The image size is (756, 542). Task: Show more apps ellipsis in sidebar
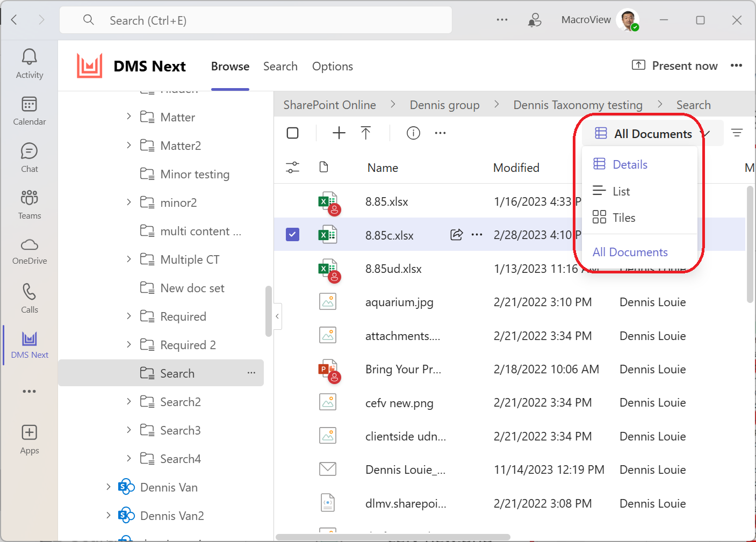click(30, 391)
